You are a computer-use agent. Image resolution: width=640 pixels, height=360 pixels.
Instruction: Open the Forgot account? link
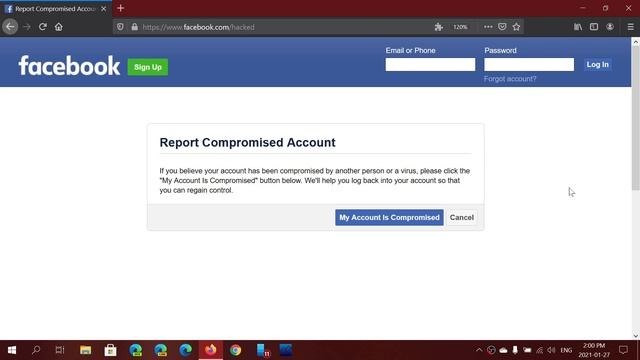tap(510, 79)
